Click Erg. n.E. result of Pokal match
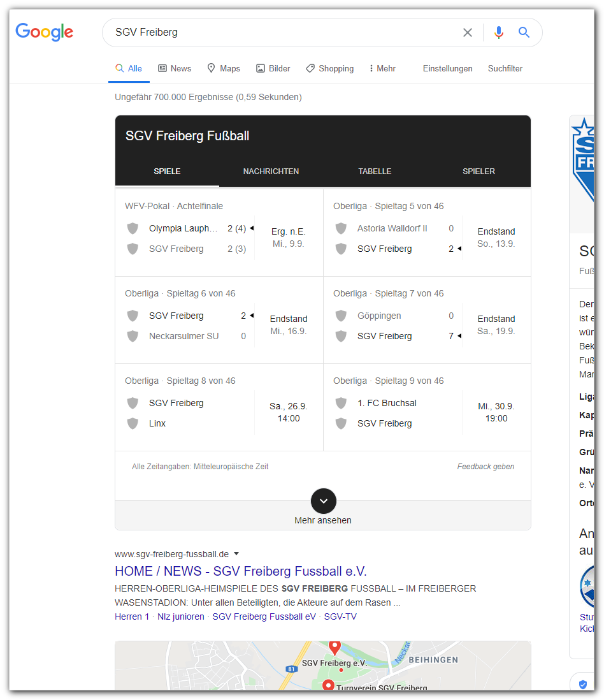 point(288,238)
